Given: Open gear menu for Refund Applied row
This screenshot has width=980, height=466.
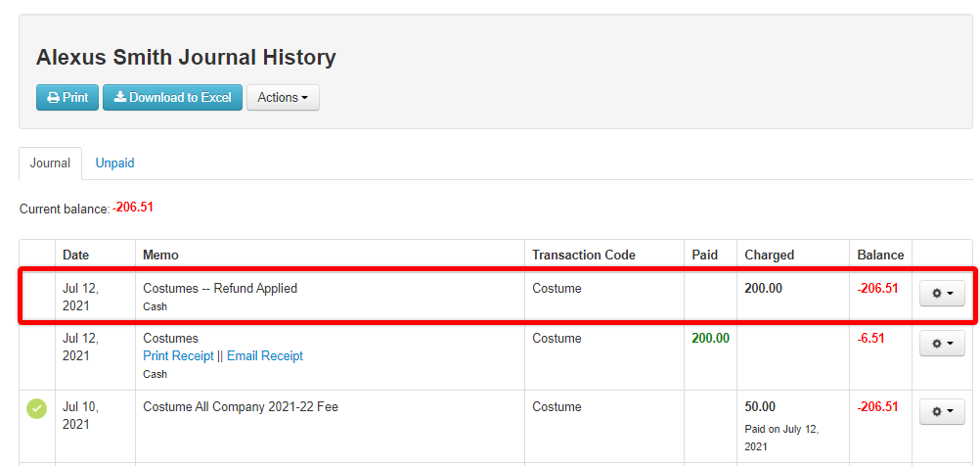Looking at the screenshot, I should click(942, 293).
